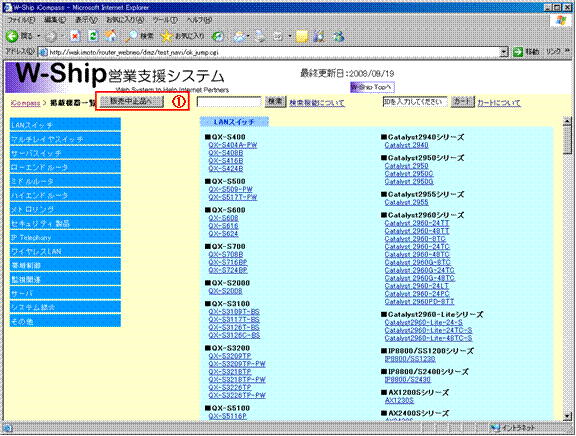The image size is (576, 436).
Task: Click the Edit page toolbar icon
Action: point(278,36)
